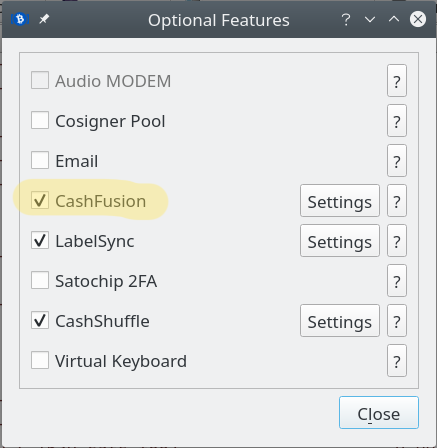The height and width of the screenshot is (448, 437).
Task: Uncheck the LabelSync option
Action: click(x=40, y=240)
